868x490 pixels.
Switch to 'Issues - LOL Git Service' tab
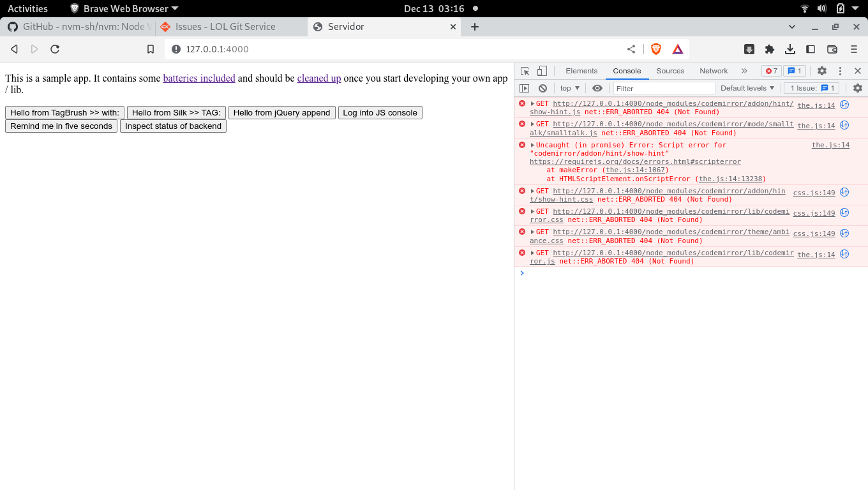[x=230, y=27]
